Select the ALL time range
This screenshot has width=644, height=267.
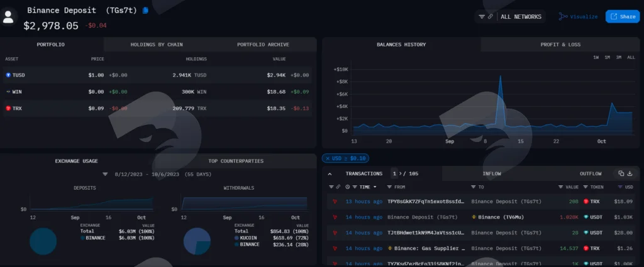tap(631, 57)
